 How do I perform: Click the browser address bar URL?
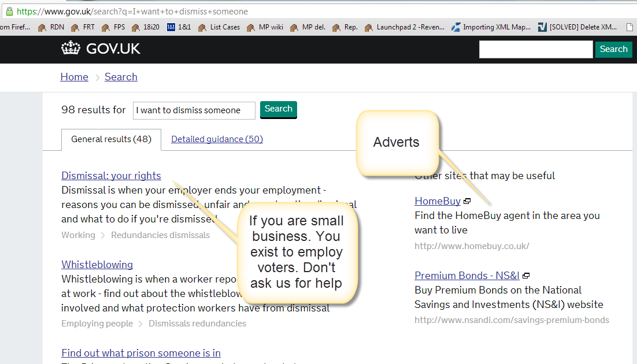(133, 11)
